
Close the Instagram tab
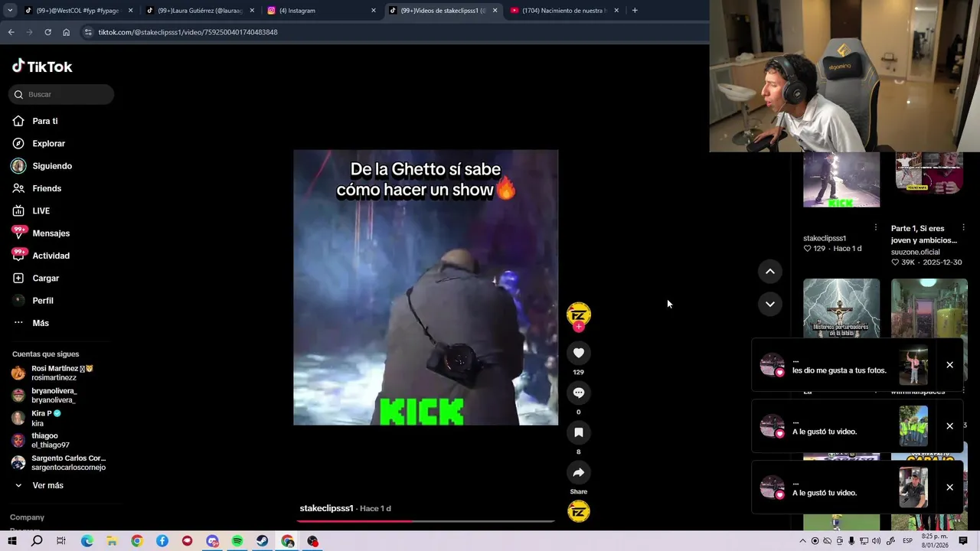[374, 11]
